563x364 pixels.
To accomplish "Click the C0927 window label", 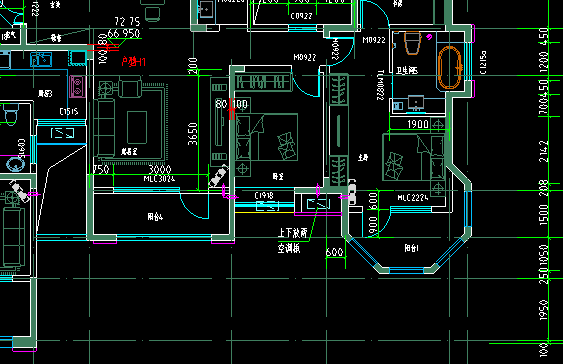I will pyautogui.click(x=301, y=16).
